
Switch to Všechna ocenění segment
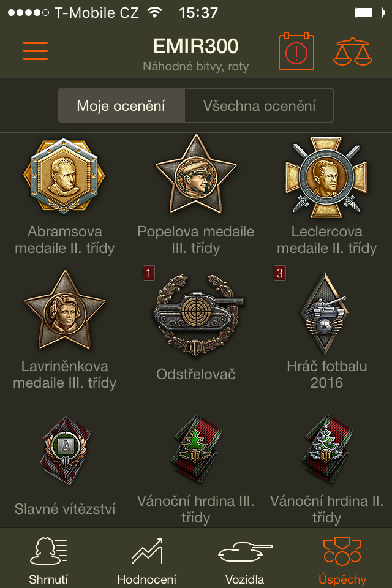259,105
